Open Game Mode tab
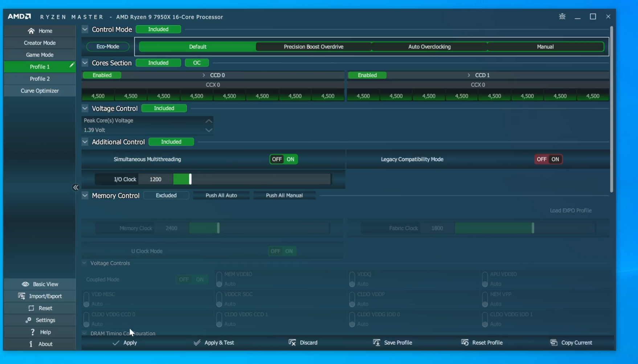This screenshot has height=364, width=638. coord(40,55)
